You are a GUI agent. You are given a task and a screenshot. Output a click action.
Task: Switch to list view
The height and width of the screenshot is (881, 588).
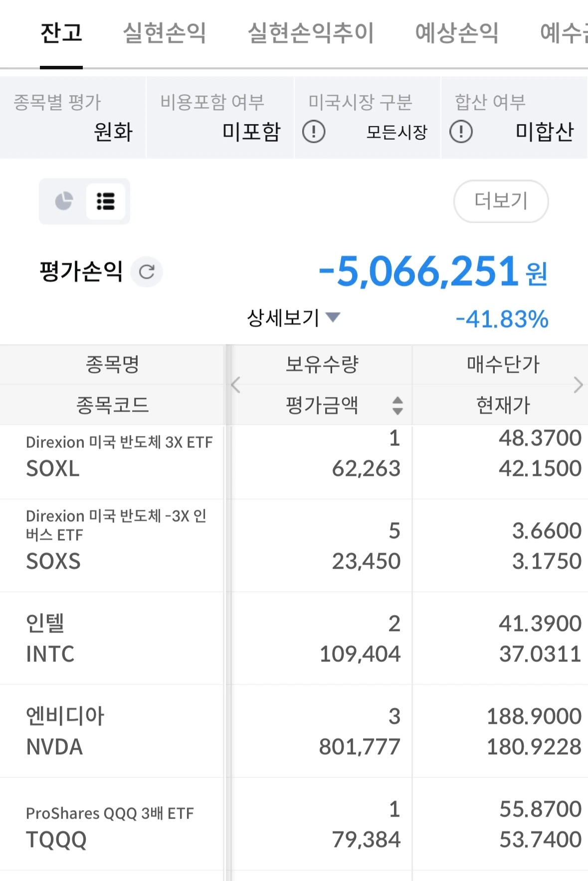pos(106,201)
